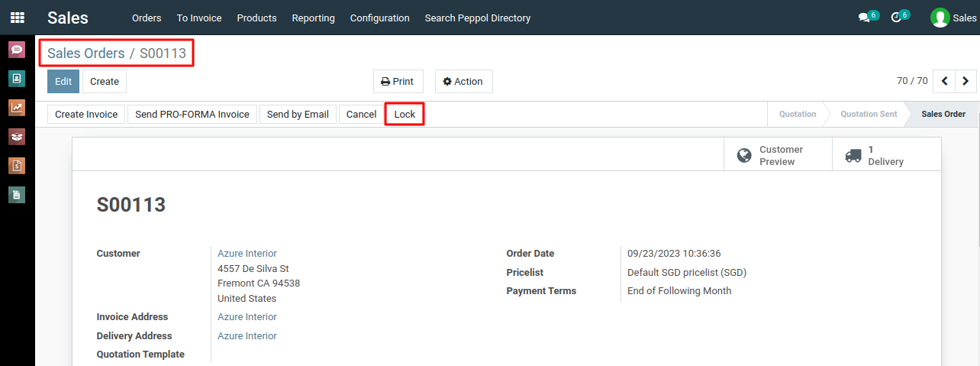Image resolution: width=980 pixels, height=366 pixels.
Task: Open the 1 Delivery smart button
Action: (x=886, y=155)
